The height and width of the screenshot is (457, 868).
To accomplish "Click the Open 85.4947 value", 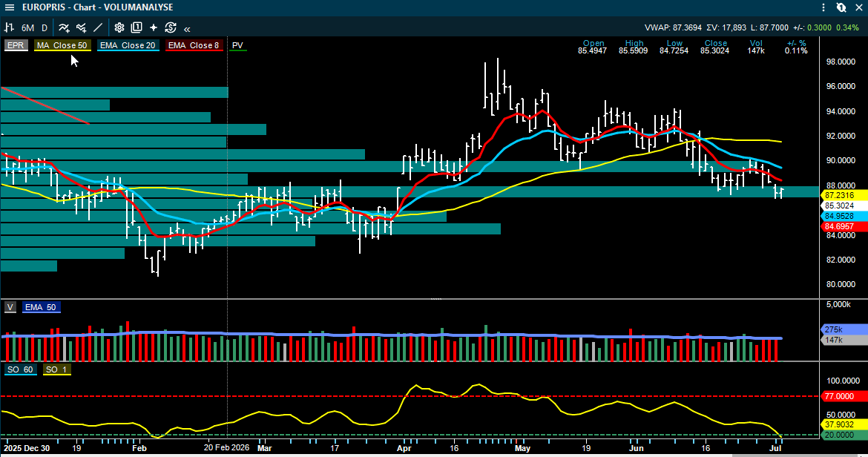I will point(592,51).
